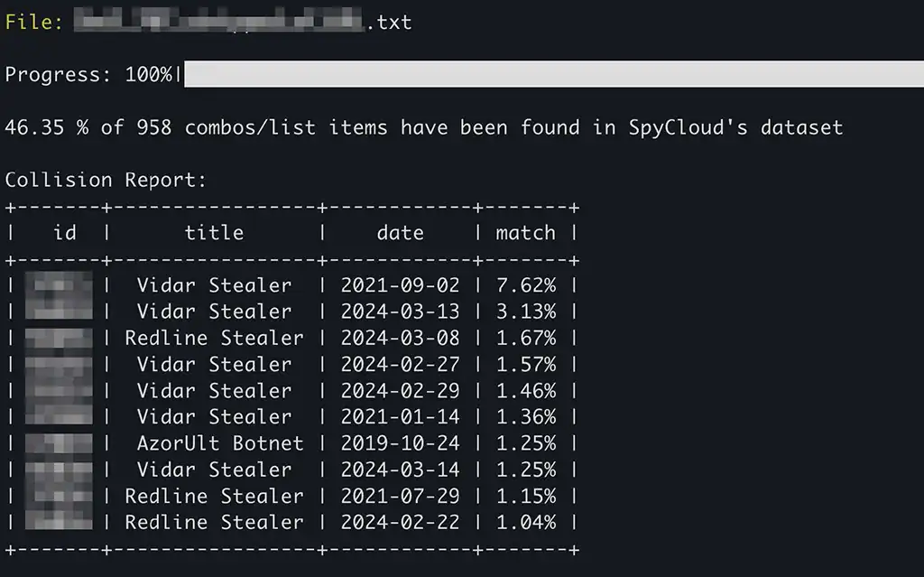This screenshot has height=577, width=924.
Task: Select the date 2019-10-24
Action: click(400, 443)
